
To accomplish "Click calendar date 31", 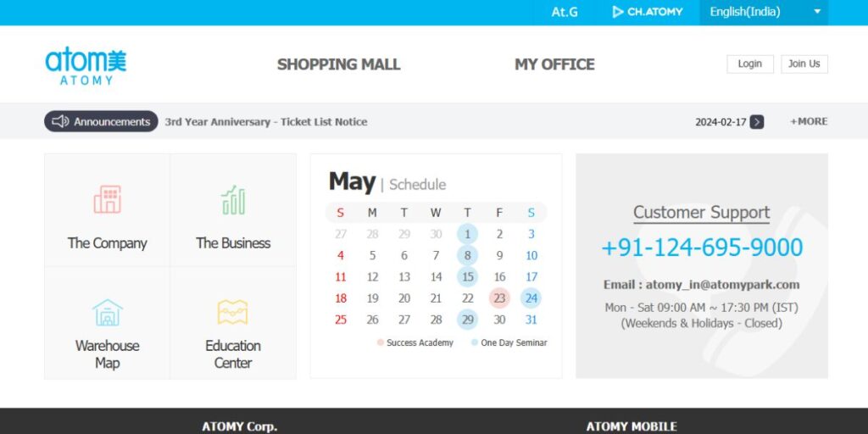I will pyautogui.click(x=531, y=320).
